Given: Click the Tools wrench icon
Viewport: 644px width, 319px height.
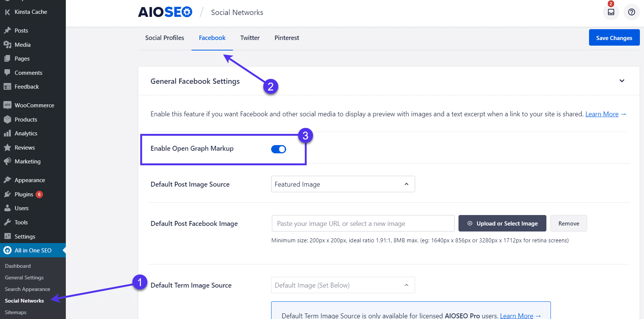Looking at the screenshot, I should pos(7,222).
